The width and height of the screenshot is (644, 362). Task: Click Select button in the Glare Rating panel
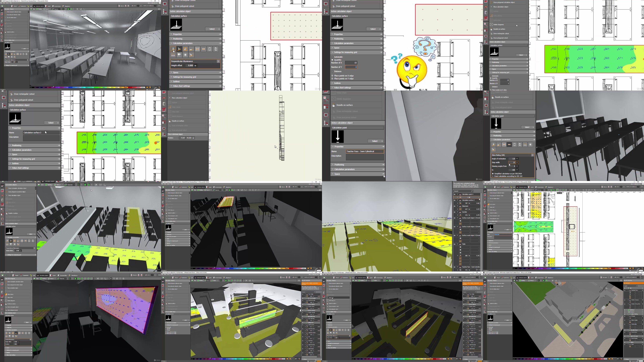coord(528,127)
